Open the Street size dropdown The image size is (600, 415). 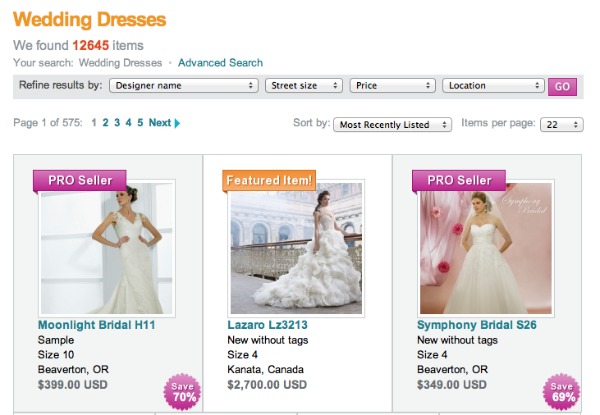pos(303,86)
